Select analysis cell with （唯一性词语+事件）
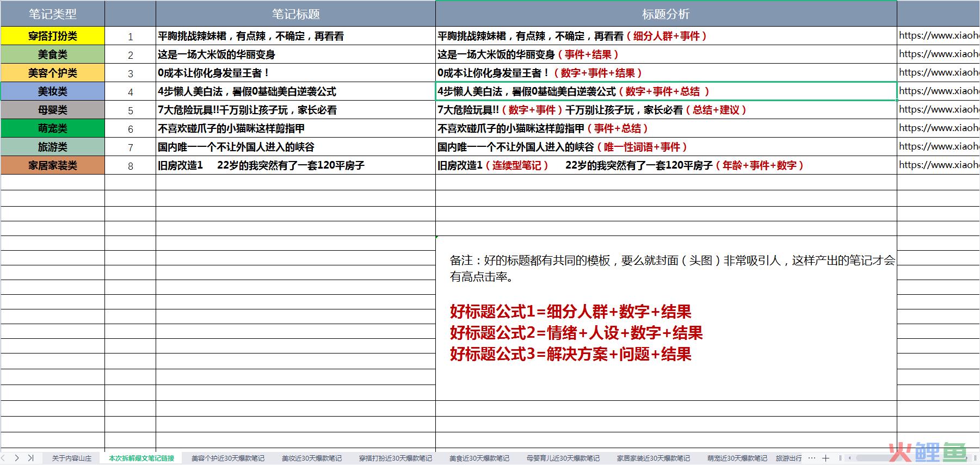This screenshot has width=980, height=465. click(666, 147)
